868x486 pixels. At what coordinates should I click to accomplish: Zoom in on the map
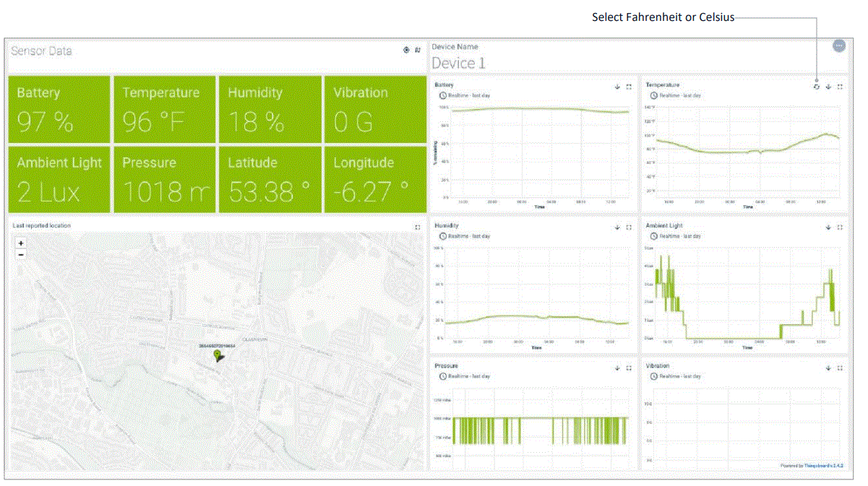(21, 243)
